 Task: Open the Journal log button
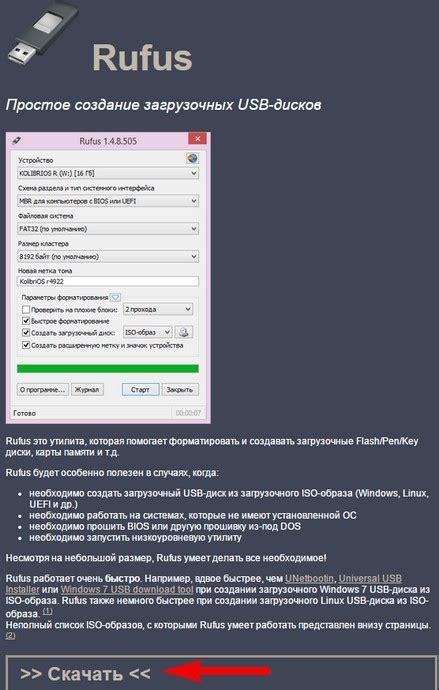point(87,389)
